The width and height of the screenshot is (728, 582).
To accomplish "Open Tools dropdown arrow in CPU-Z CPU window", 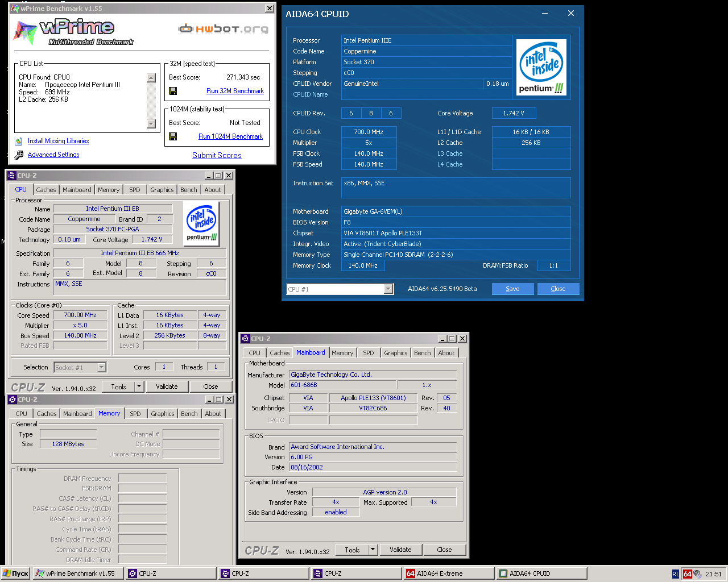I will 139,386.
